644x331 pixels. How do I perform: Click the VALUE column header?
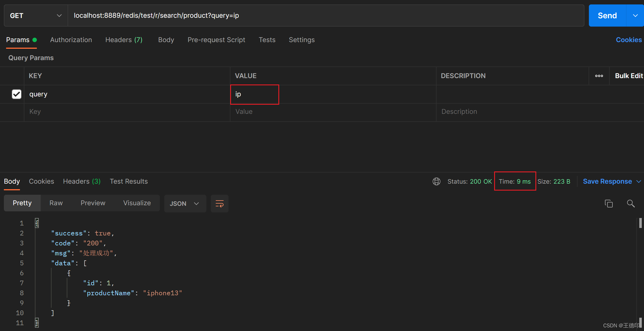[x=246, y=76]
